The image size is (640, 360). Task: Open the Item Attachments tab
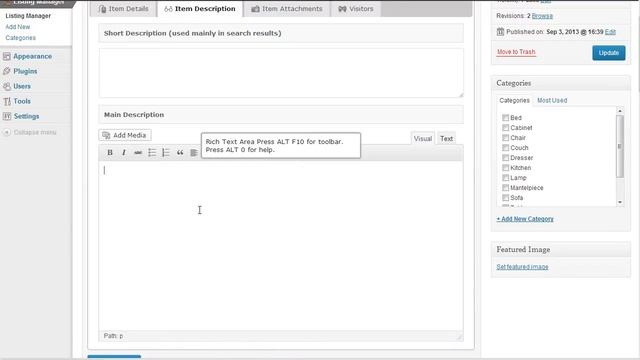(x=287, y=9)
